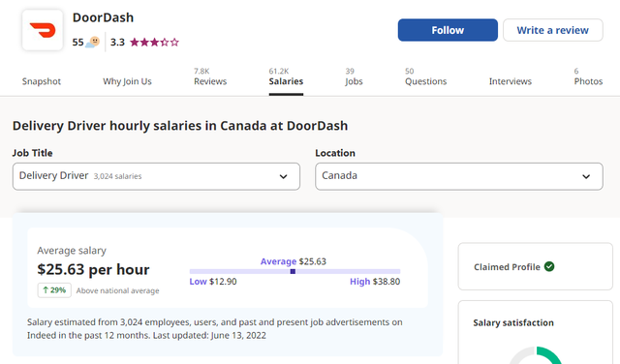Click the DoorDash company logo
The width and height of the screenshot is (620, 364).
[43, 30]
